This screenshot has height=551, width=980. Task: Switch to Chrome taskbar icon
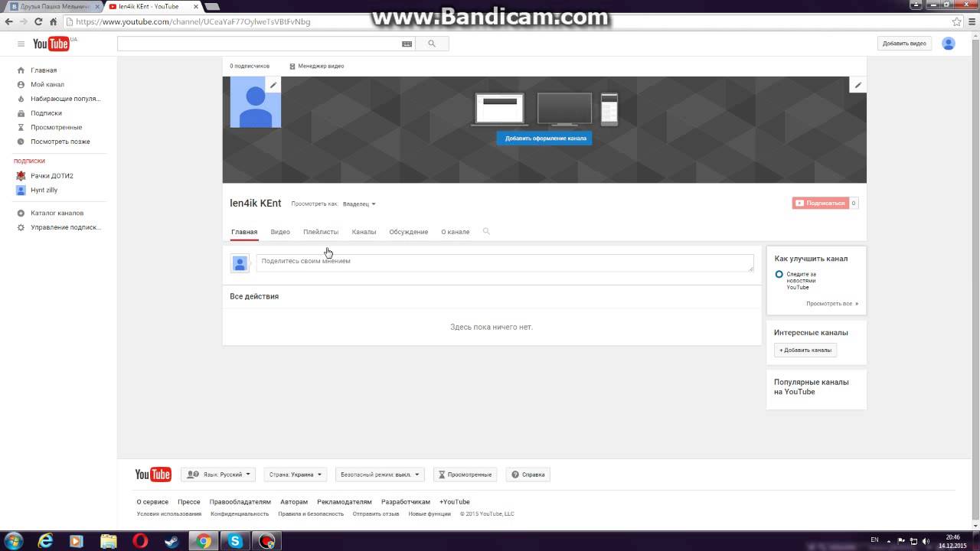tap(204, 541)
